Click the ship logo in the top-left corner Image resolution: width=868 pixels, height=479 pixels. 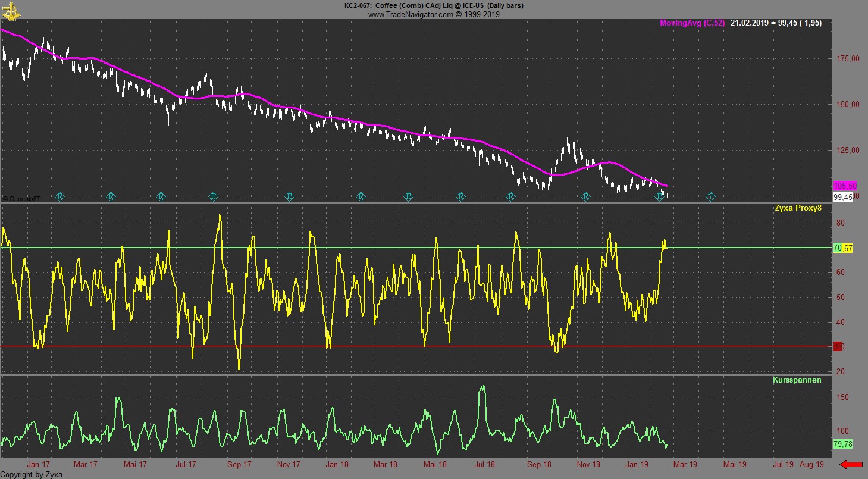pos(11,9)
